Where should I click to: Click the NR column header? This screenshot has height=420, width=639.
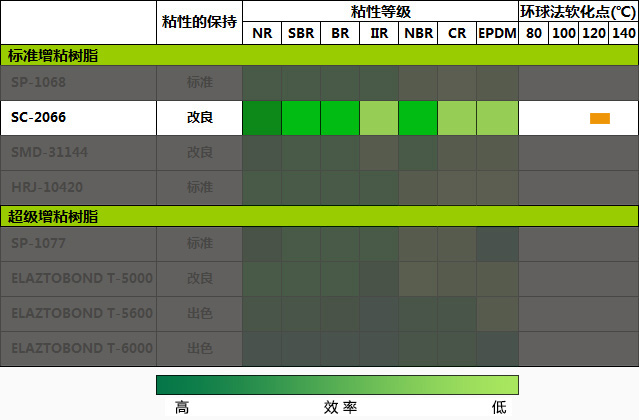(x=262, y=33)
